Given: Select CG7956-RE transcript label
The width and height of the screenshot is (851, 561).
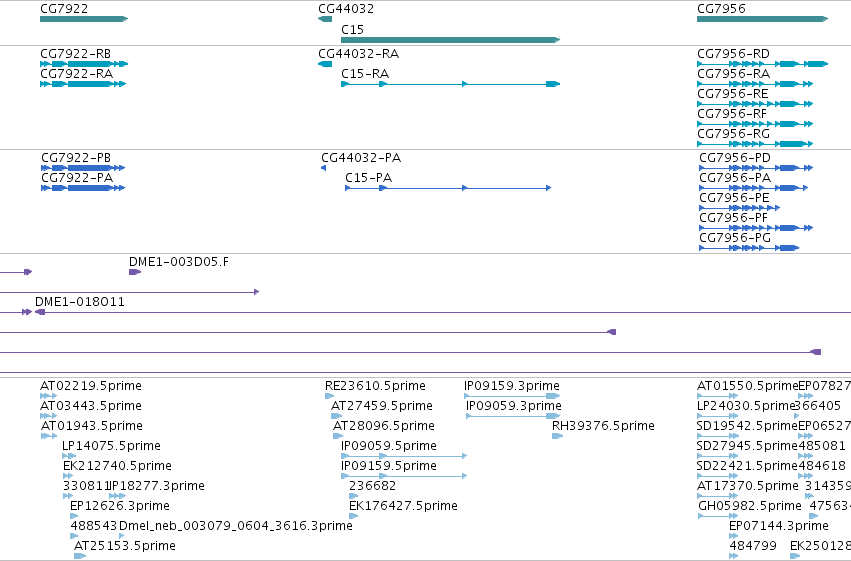Looking at the screenshot, I should coord(733,94).
